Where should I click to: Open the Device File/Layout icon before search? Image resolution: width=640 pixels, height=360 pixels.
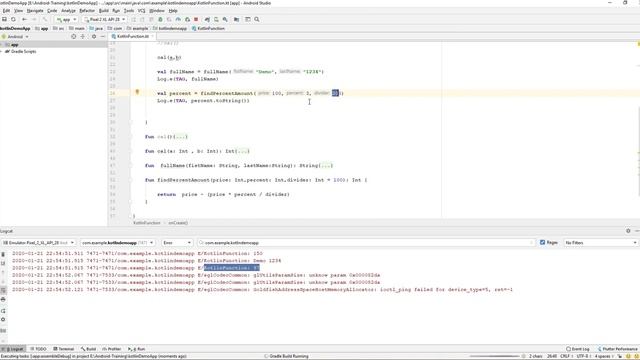click(x=248, y=19)
